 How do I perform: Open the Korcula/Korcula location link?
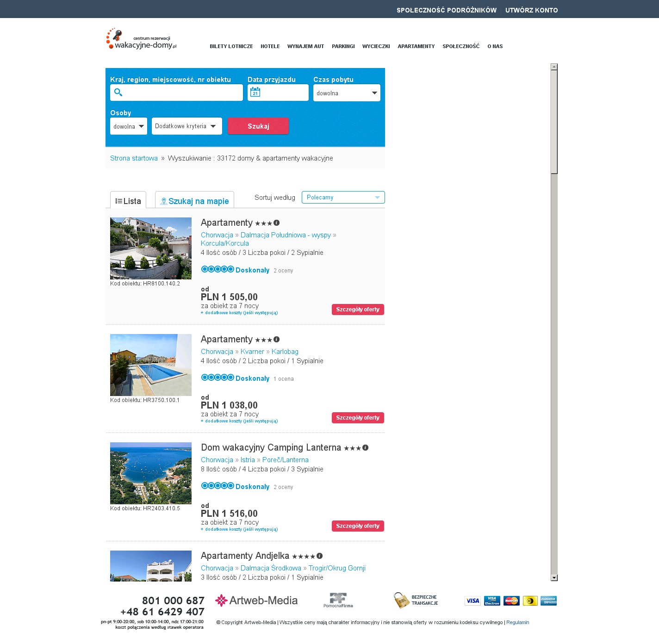coord(225,243)
